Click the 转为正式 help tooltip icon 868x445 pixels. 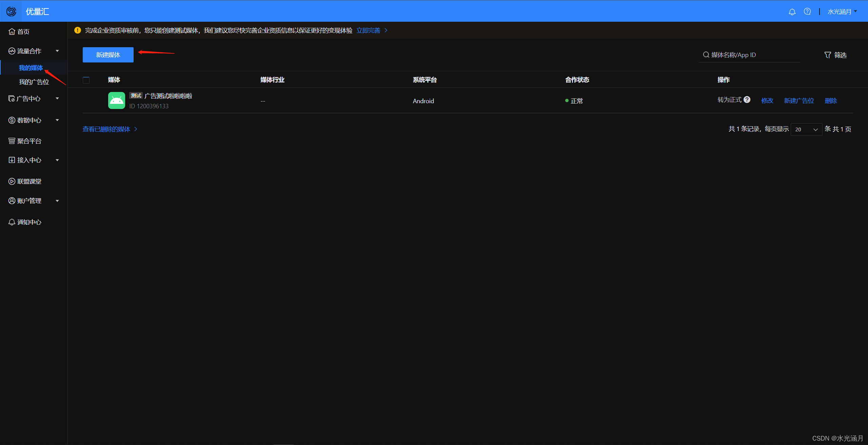(x=747, y=99)
